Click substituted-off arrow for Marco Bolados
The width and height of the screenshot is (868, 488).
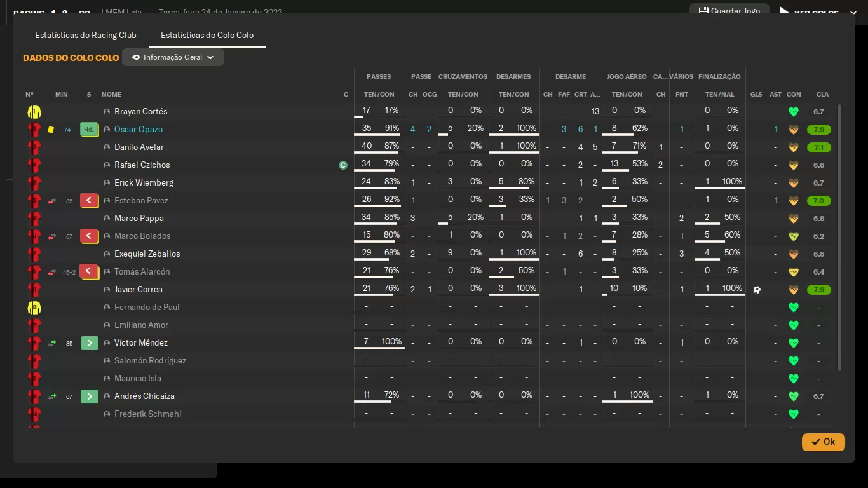click(89, 236)
